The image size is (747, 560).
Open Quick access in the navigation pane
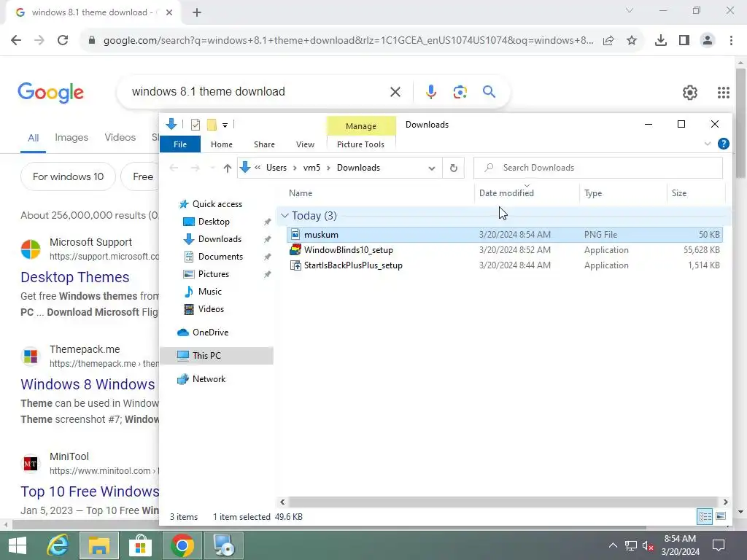[x=217, y=204]
